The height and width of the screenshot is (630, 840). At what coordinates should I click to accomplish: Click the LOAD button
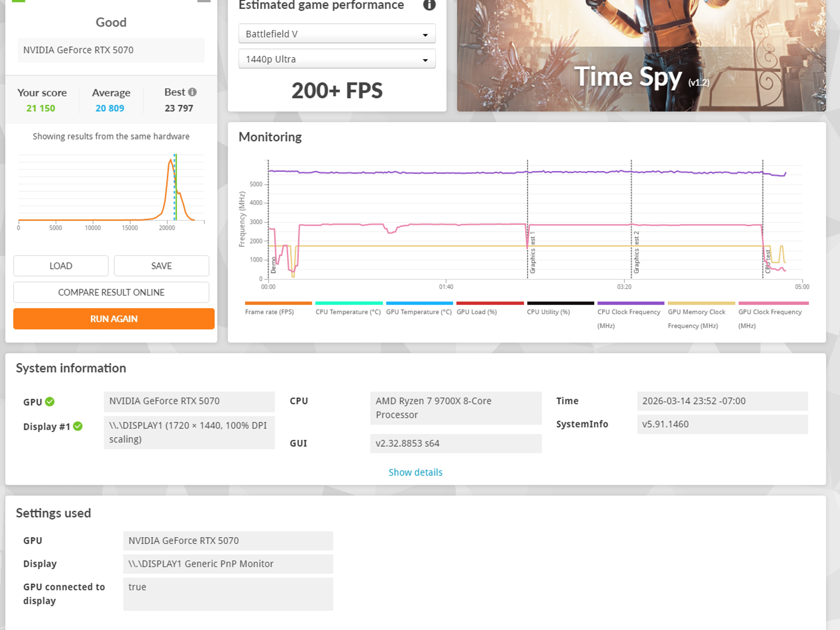click(x=61, y=266)
